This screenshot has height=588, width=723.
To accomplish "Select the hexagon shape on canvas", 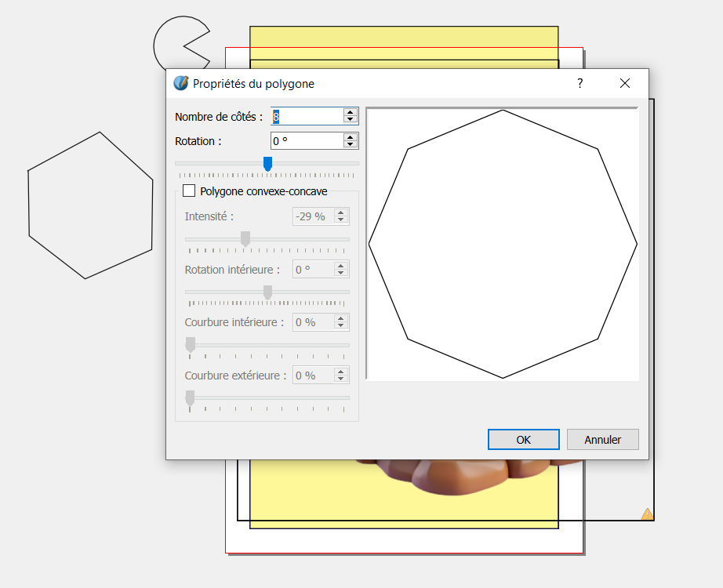I will 90,205.
